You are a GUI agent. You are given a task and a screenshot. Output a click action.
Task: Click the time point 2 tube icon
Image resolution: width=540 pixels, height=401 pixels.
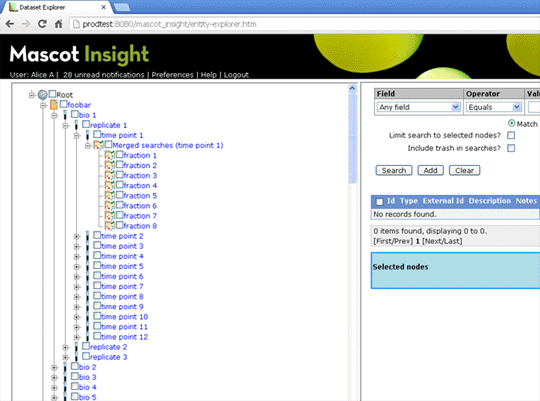pyautogui.click(x=87, y=236)
